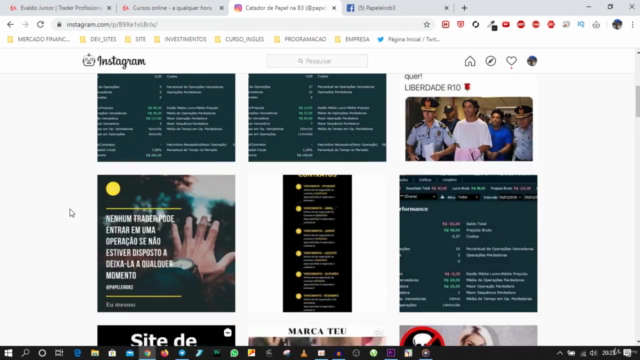This screenshot has width=640, height=360.
Task: Open a new browser tab
Action: tap(464, 8)
